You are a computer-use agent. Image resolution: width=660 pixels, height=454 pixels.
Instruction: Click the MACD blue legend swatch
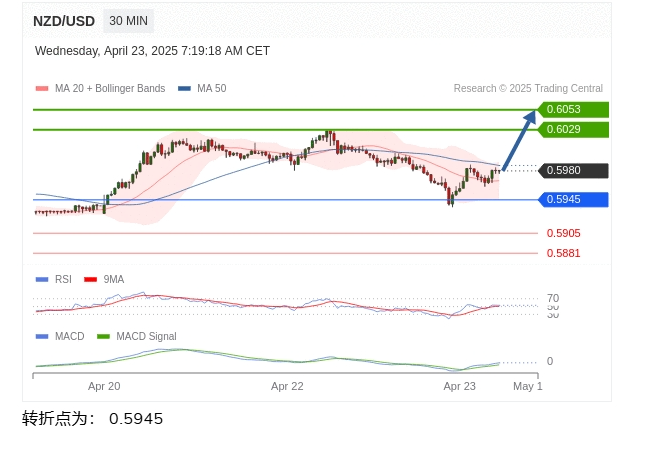[42, 336]
